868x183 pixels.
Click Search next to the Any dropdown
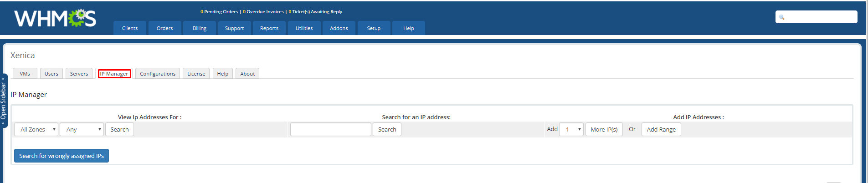119,130
